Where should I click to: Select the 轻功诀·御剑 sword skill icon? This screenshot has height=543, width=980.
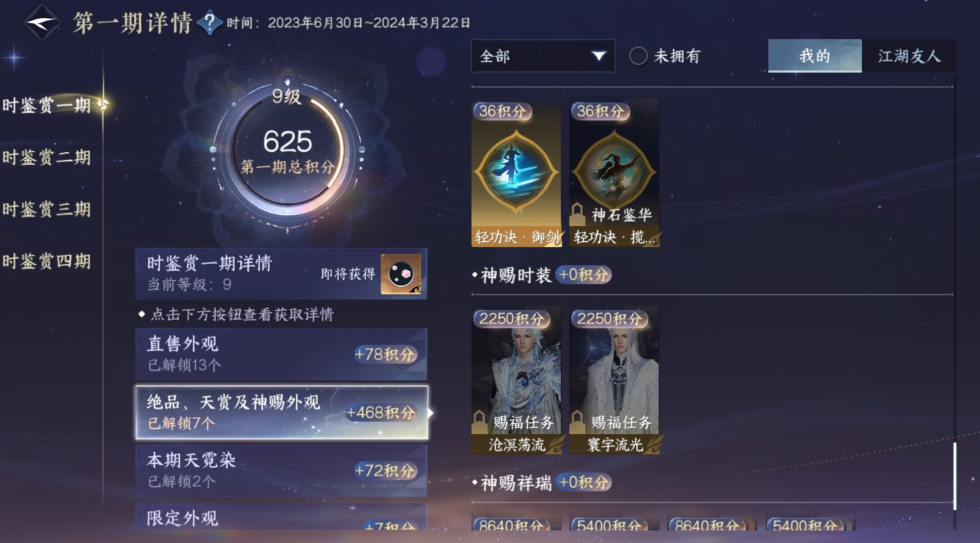516,172
